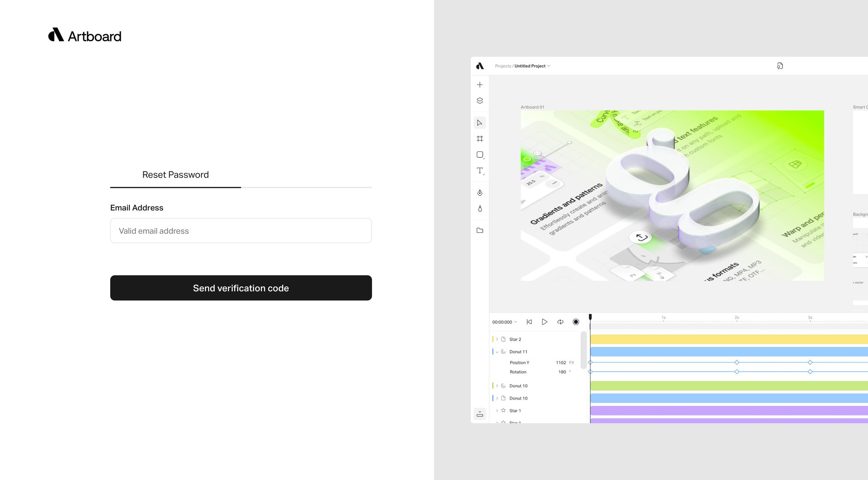Enable recording with the record button
Viewport: 868px width, 480px height.
[x=576, y=322]
